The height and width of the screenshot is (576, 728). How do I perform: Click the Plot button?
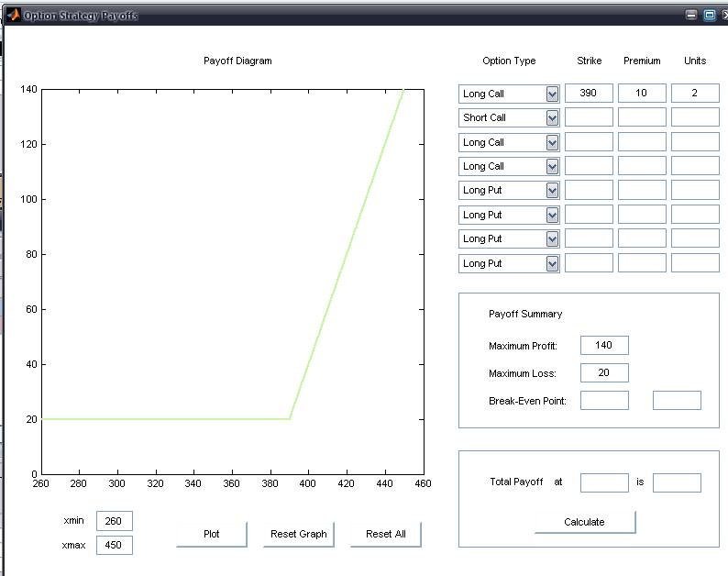212,534
